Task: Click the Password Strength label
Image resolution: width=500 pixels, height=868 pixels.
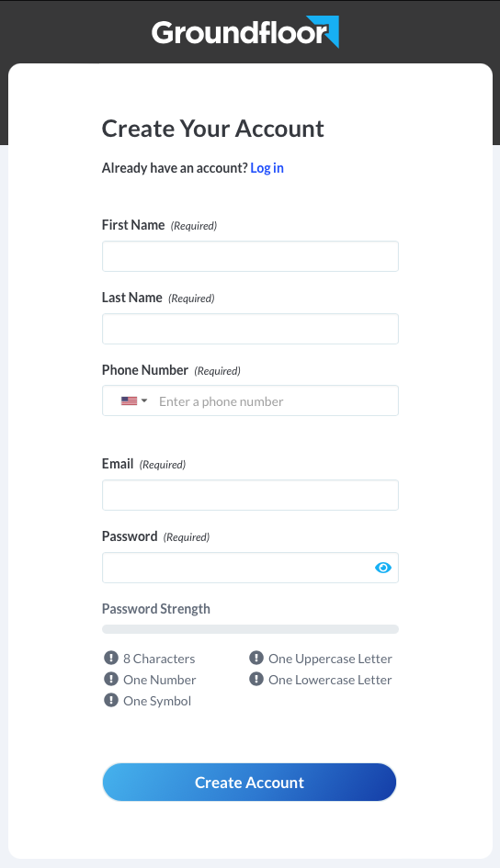Action: point(156,609)
